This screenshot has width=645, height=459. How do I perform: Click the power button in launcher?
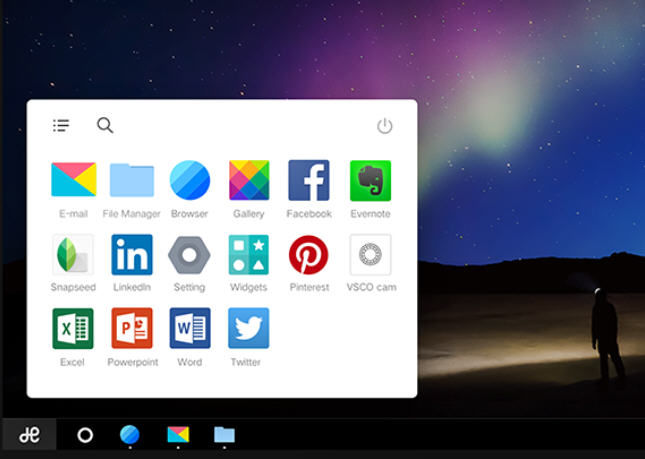click(x=385, y=126)
